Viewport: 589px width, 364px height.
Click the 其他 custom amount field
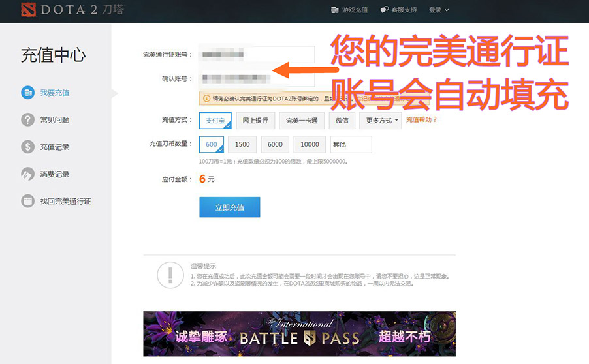point(351,144)
